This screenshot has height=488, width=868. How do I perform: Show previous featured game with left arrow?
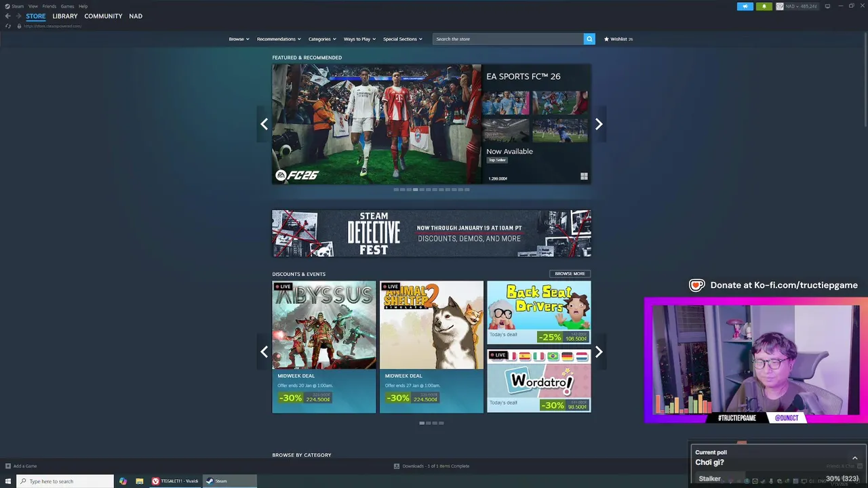point(264,124)
